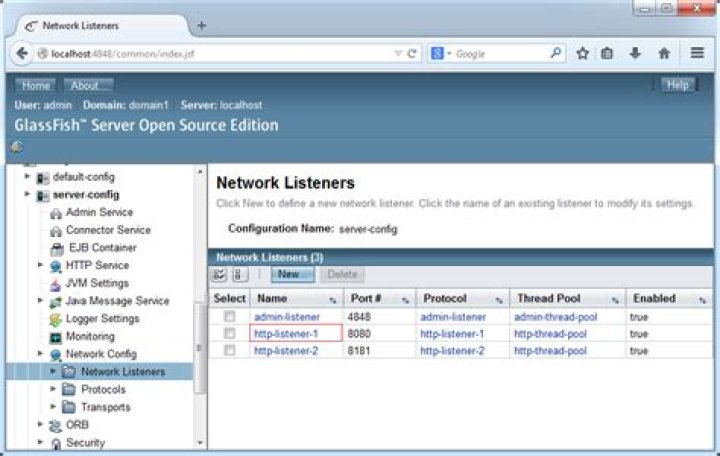Sort table by Name column
The height and width of the screenshot is (456, 720).
[333, 300]
